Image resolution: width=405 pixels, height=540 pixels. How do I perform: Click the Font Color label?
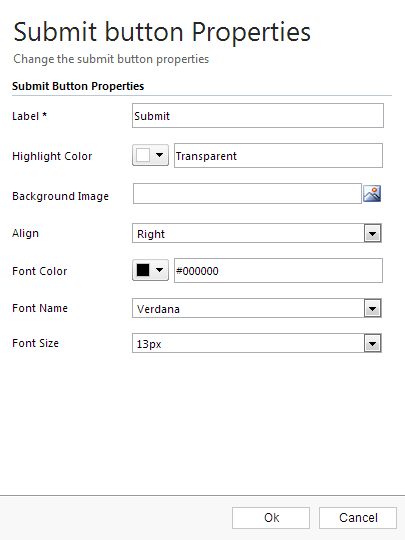(x=40, y=271)
